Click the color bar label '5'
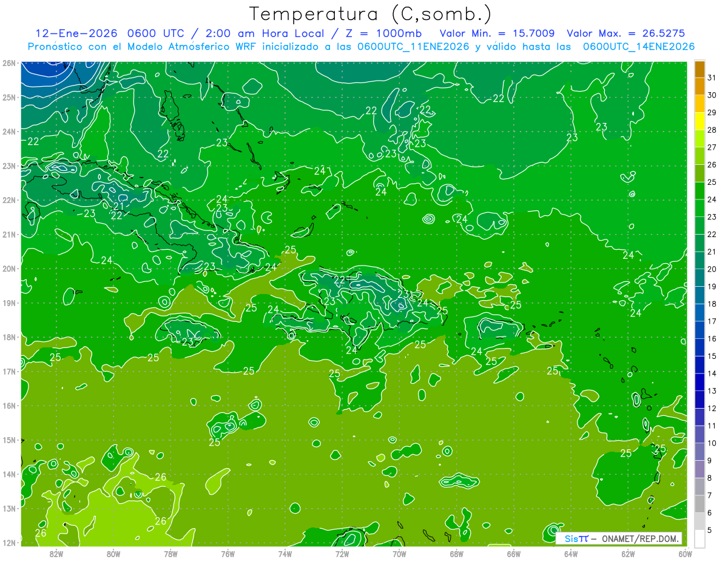Viewport: 728px width, 562px height. 710,530
